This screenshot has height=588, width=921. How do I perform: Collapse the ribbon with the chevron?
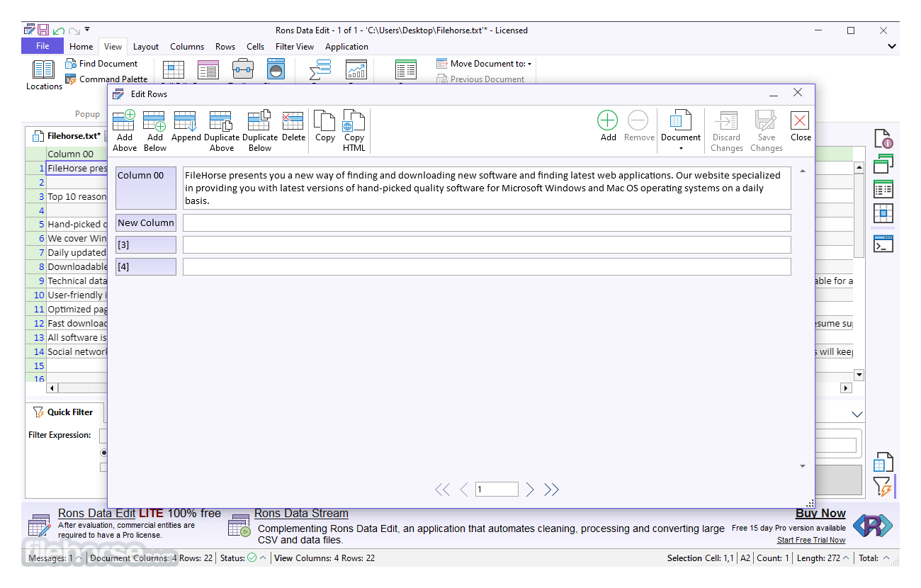point(892,47)
